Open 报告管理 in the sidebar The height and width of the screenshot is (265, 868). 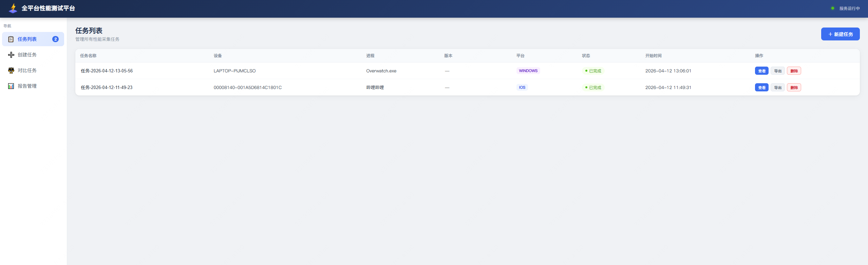point(33,86)
